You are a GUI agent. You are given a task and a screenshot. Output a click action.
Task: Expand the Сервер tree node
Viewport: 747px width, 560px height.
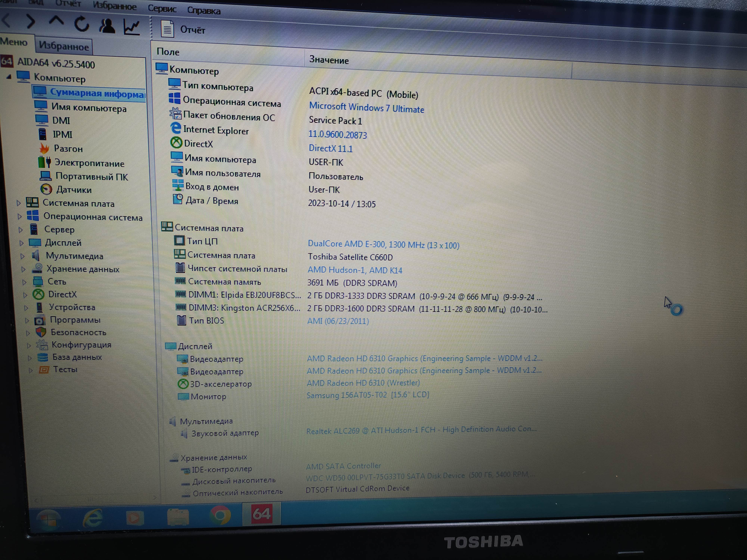[x=21, y=230]
